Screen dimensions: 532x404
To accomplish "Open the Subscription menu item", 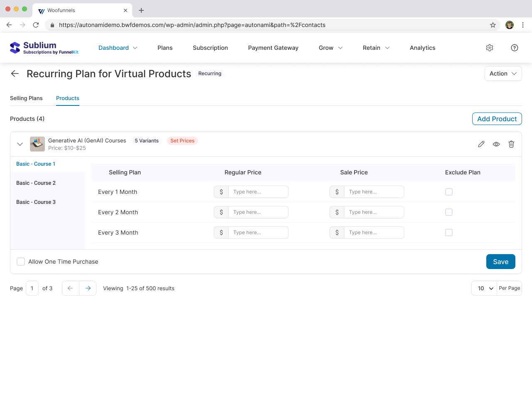I will [x=210, y=48].
